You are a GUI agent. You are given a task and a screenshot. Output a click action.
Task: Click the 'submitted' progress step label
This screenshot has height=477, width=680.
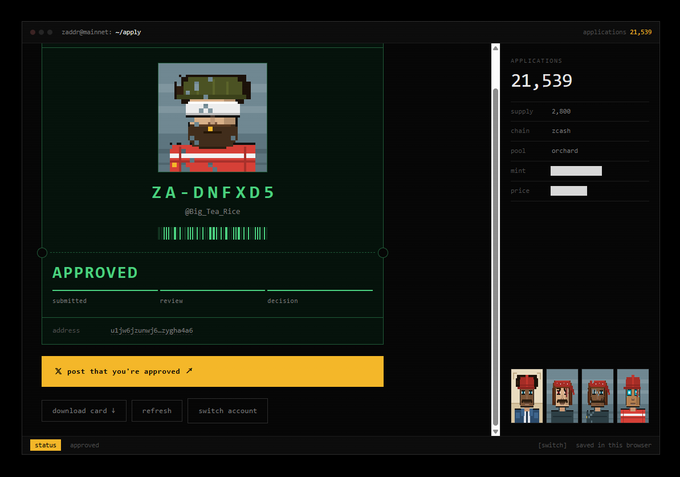tap(69, 301)
